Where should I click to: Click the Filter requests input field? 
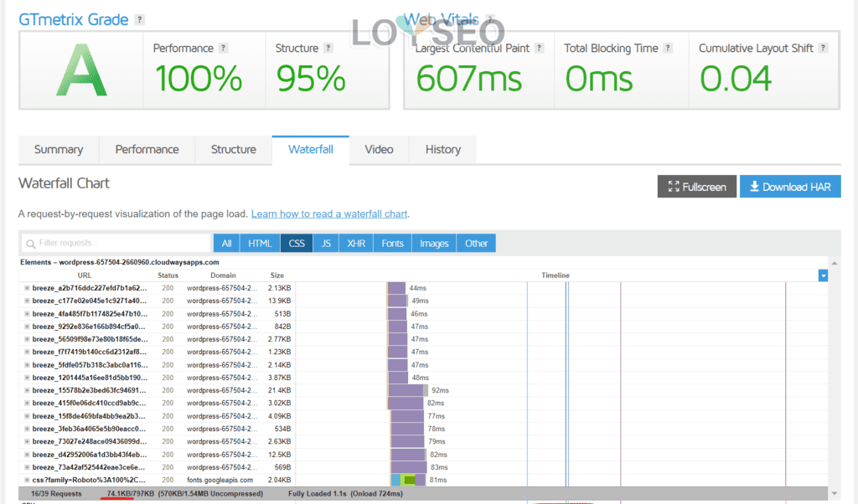pos(116,244)
